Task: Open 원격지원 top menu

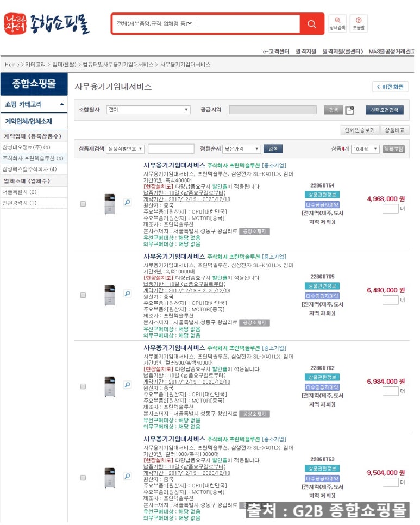Action: coord(306,51)
